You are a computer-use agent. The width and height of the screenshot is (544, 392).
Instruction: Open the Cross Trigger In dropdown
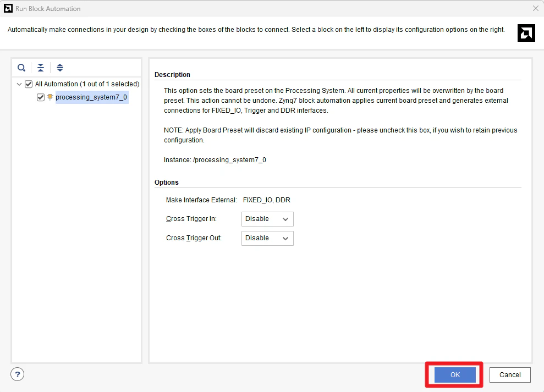tap(267, 219)
